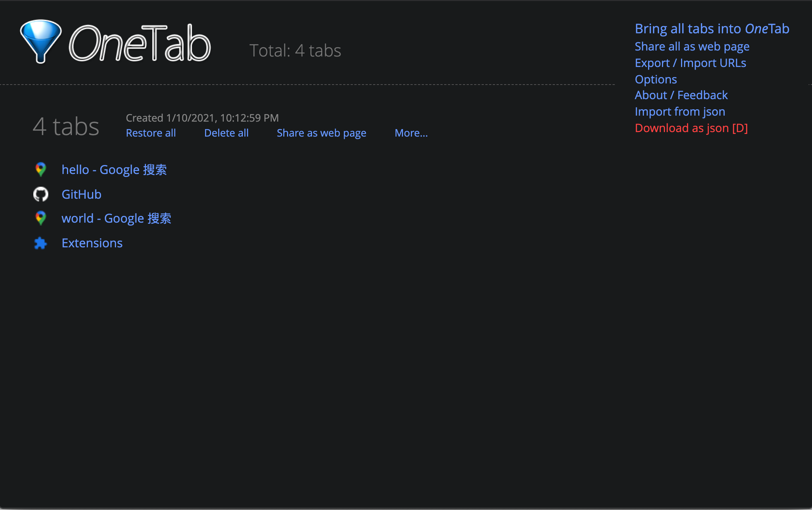Click Import from json
The height and width of the screenshot is (510, 812).
(x=680, y=112)
